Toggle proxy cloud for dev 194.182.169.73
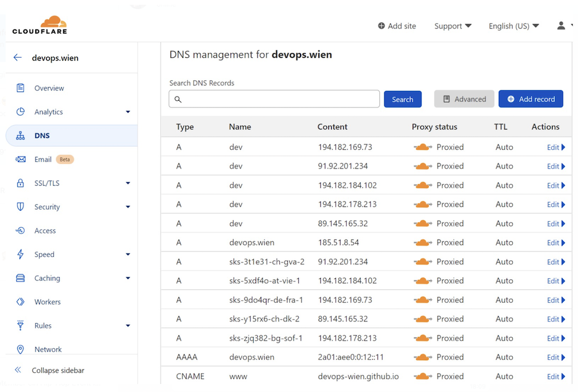This screenshot has width=578, height=392. 423,147
